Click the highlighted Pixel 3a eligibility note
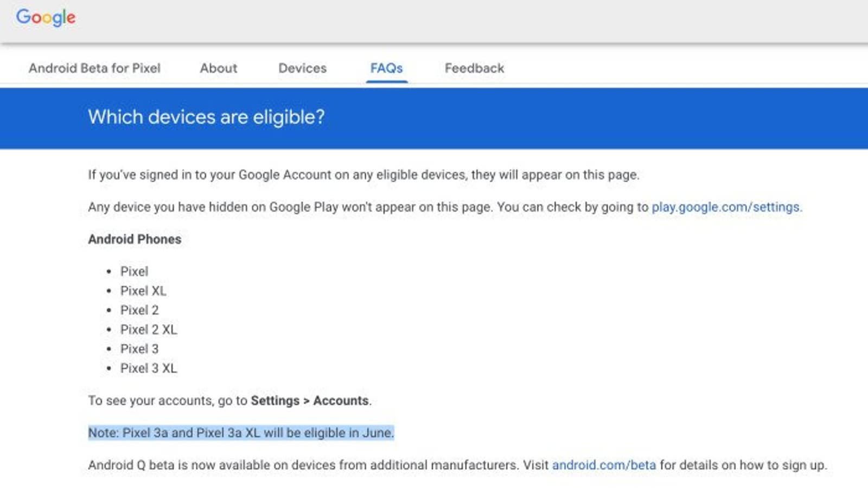 (241, 433)
